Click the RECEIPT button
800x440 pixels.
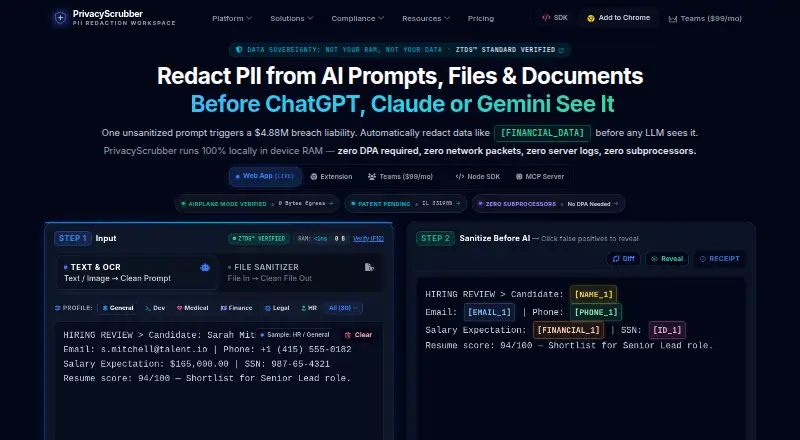click(719, 259)
